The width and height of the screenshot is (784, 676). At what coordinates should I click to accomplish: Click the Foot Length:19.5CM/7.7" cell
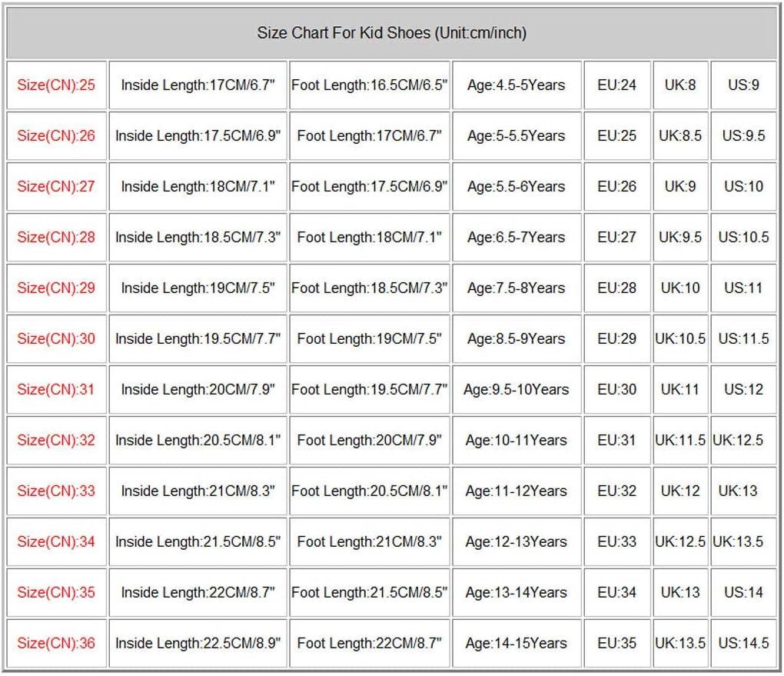(x=369, y=389)
